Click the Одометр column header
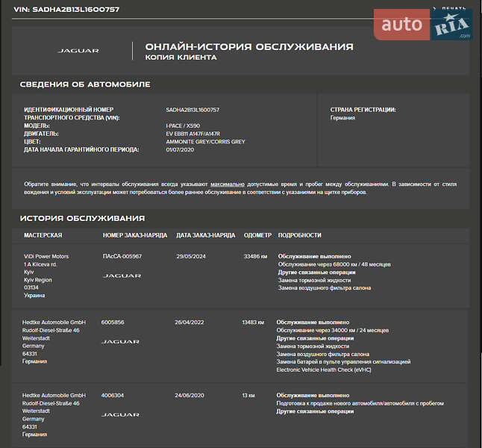Image resolution: width=482 pixels, height=448 pixels. click(x=257, y=235)
